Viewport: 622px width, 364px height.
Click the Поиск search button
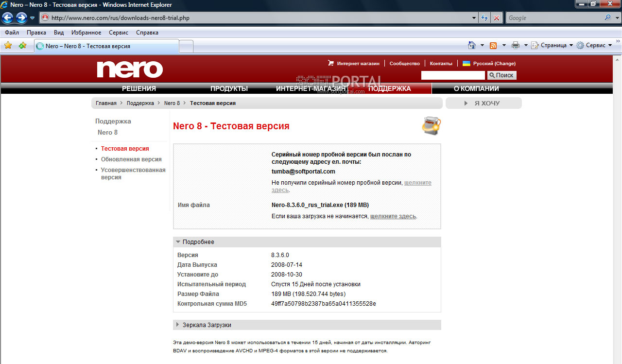501,75
